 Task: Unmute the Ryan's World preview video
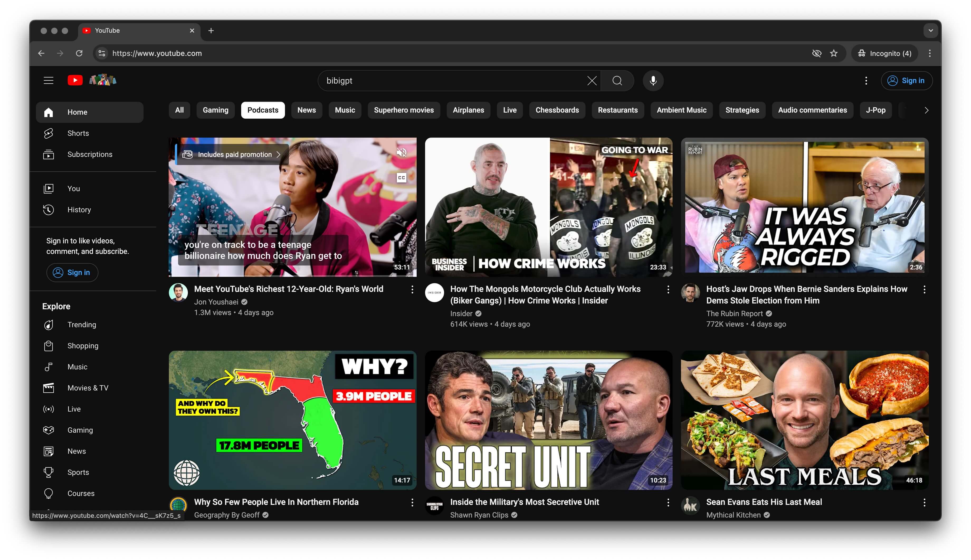(401, 153)
